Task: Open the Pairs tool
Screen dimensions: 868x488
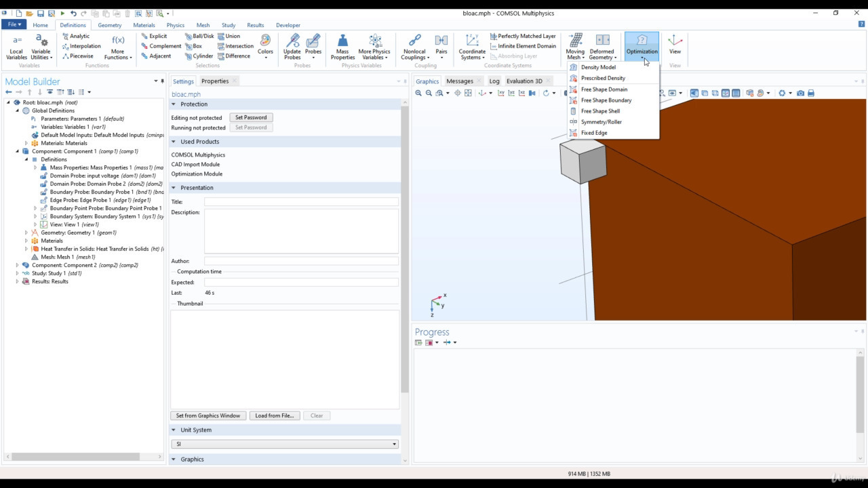Action: [x=441, y=47]
